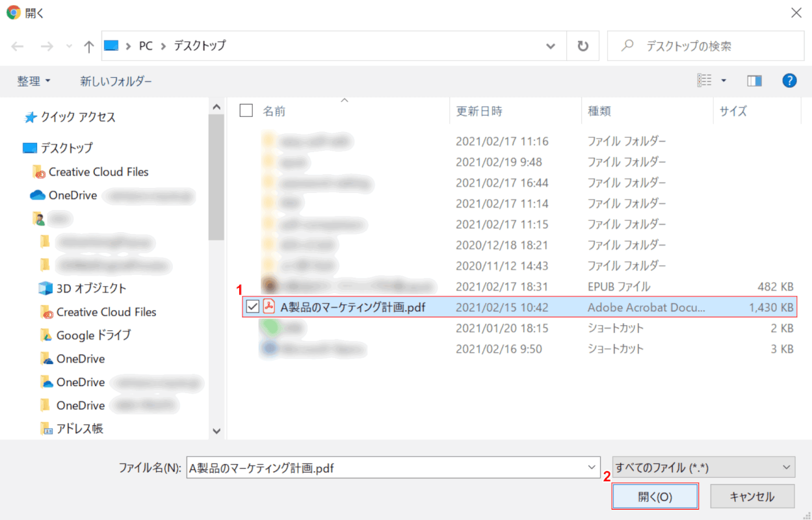812x520 pixels.
Task: Sort by the サイズ column header
Action: 733,111
